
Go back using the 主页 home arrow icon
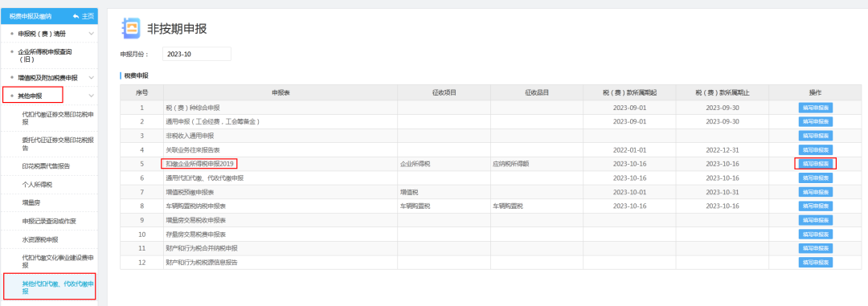pyautogui.click(x=76, y=17)
